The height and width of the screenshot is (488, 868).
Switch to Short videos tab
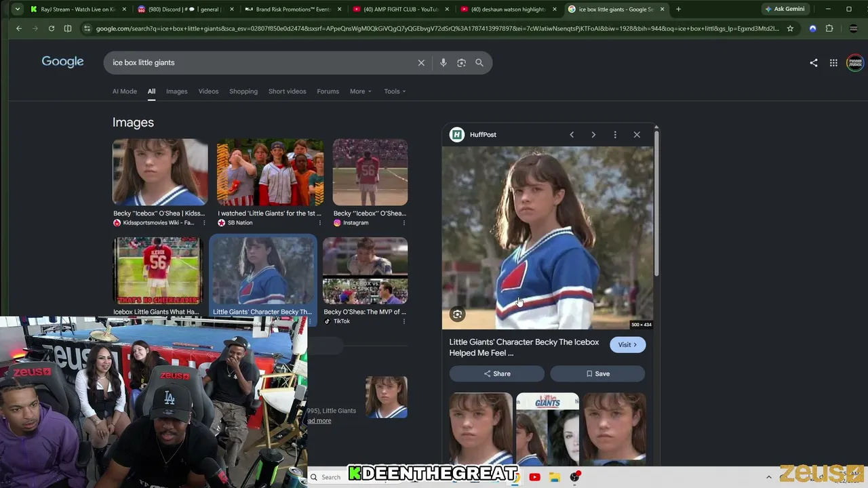point(287,91)
